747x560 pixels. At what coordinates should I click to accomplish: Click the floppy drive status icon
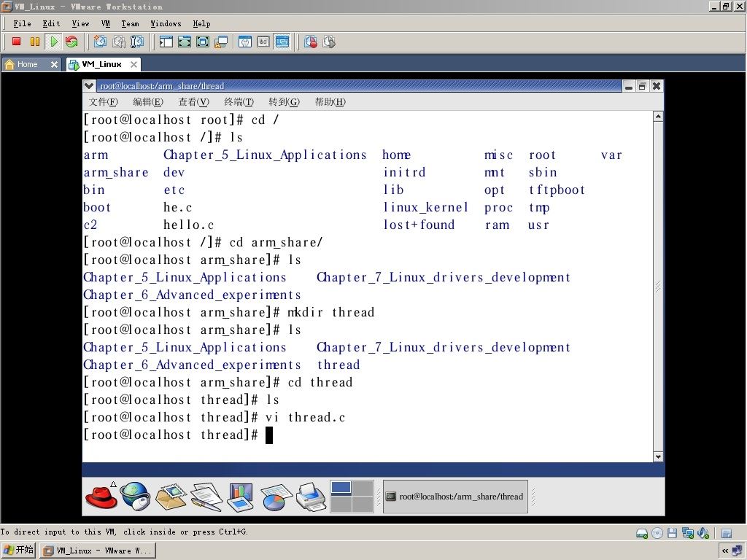coord(672,533)
